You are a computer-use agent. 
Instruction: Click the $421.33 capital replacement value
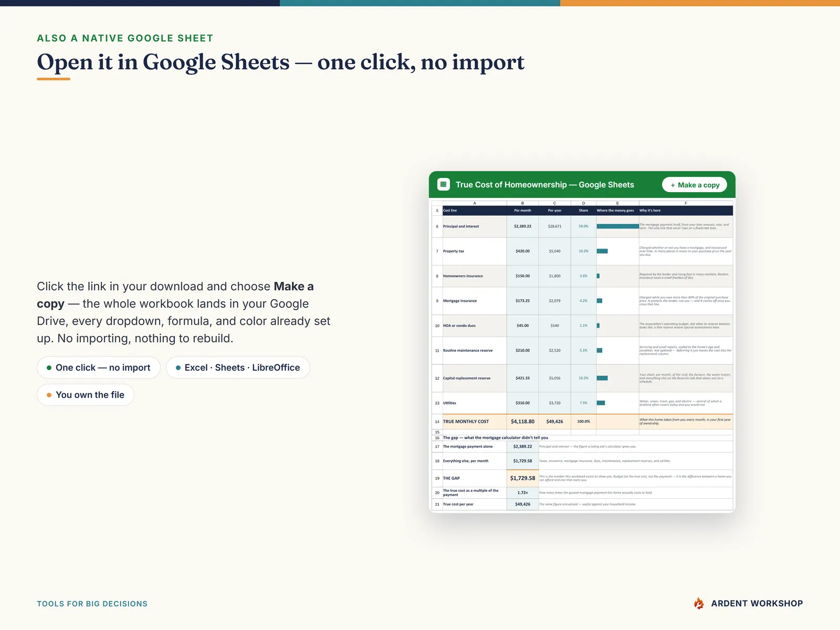[x=522, y=378]
